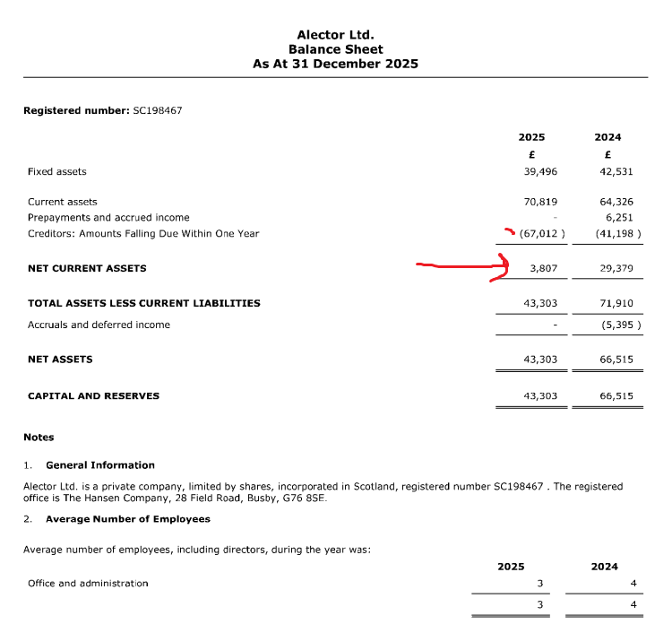The image size is (672, 633).
Task: Select the Fixed assets 2025 value 39,496
Action: click(540, 171)
